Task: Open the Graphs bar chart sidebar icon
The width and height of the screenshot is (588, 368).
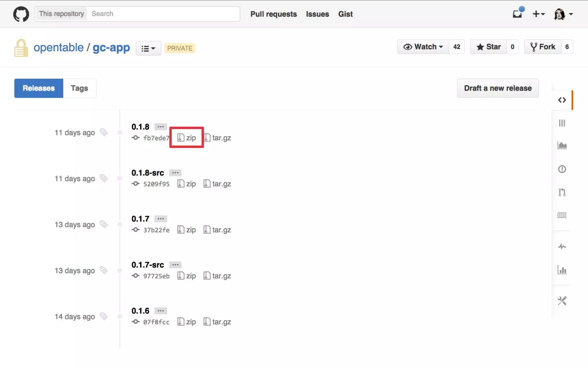Action: [562, 270]
